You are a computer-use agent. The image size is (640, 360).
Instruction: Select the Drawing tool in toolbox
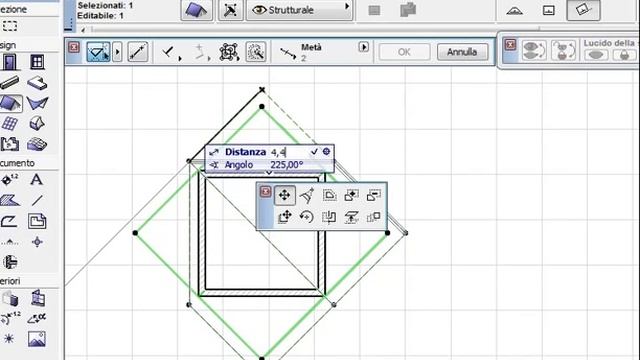click(37, 221)
